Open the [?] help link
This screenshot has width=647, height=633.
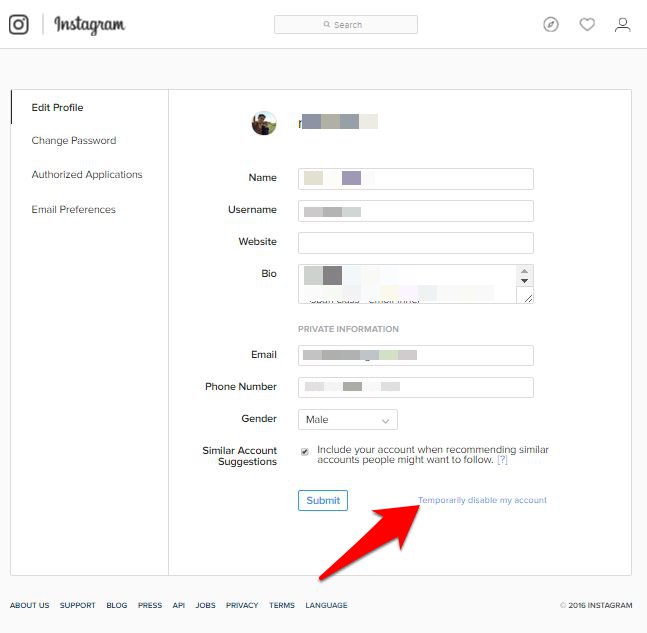(502, 460)
